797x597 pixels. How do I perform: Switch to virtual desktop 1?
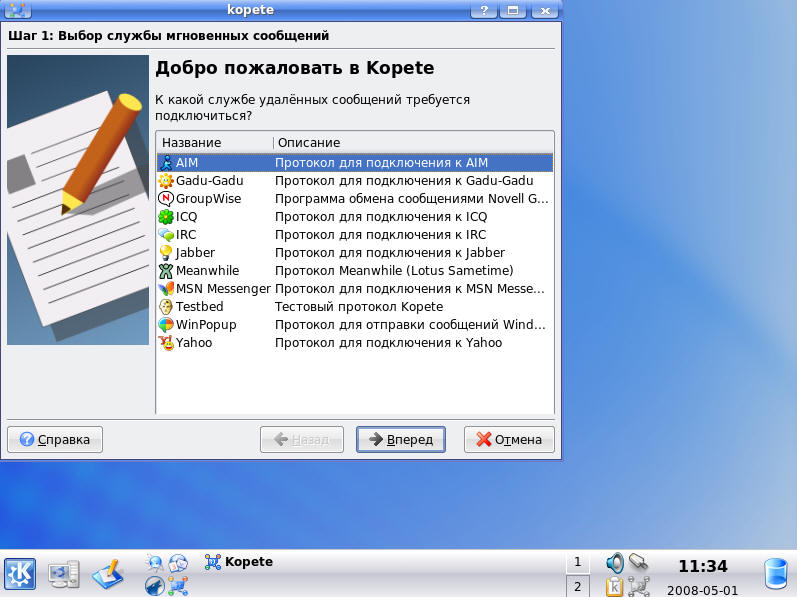click(577, 562)
